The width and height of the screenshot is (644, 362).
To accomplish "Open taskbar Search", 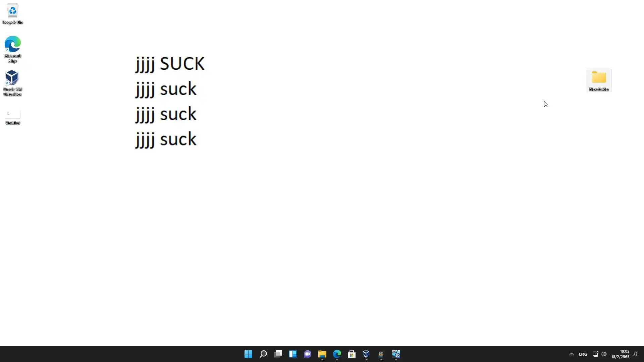I will [263, 354].
